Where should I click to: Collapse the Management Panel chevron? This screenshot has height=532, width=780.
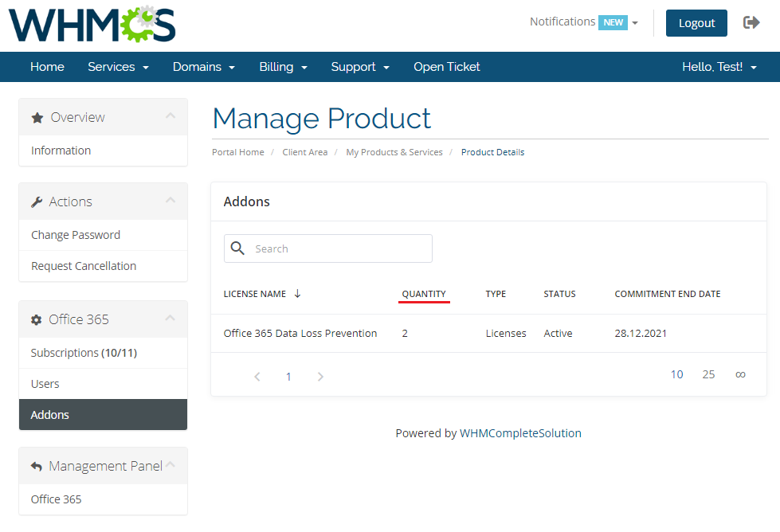tap(171, 465)
